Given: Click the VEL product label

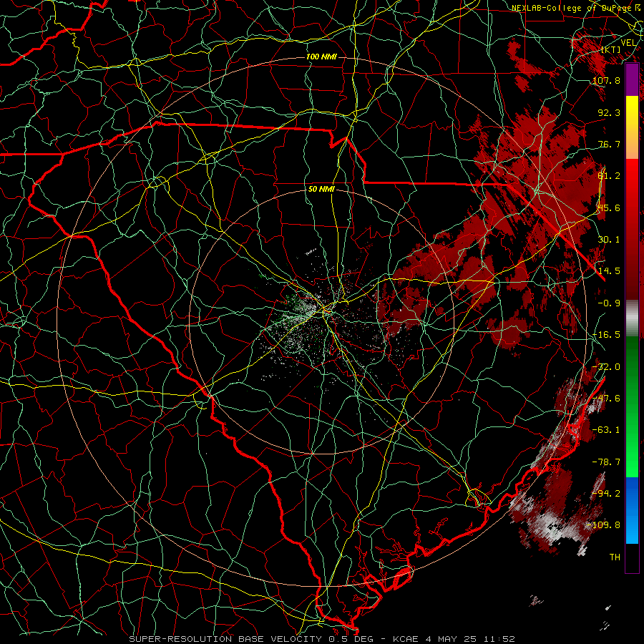Looking at the screenshot, I should coord(628,43).
